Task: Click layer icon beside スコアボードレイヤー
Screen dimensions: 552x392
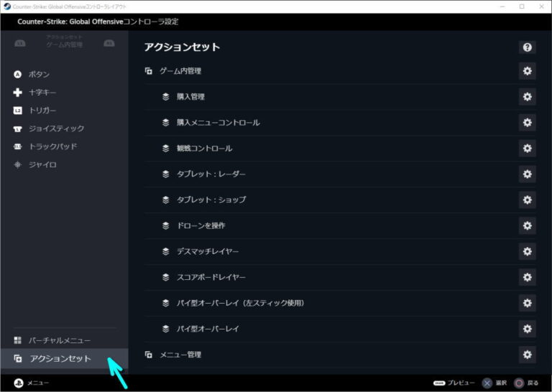Action: (x=166, y=277)
